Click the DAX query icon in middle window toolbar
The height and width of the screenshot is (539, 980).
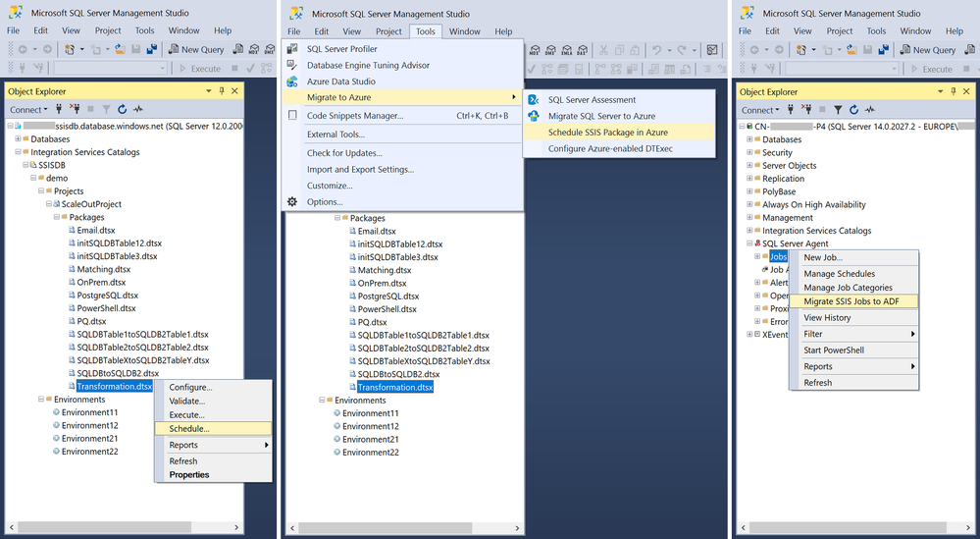pos(583,51)
